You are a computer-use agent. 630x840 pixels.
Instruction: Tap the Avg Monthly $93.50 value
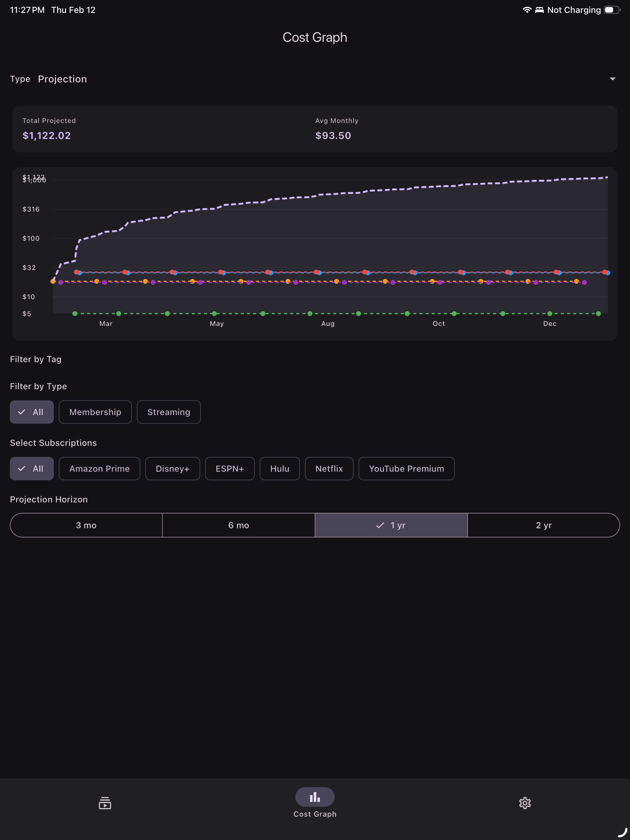333,136
